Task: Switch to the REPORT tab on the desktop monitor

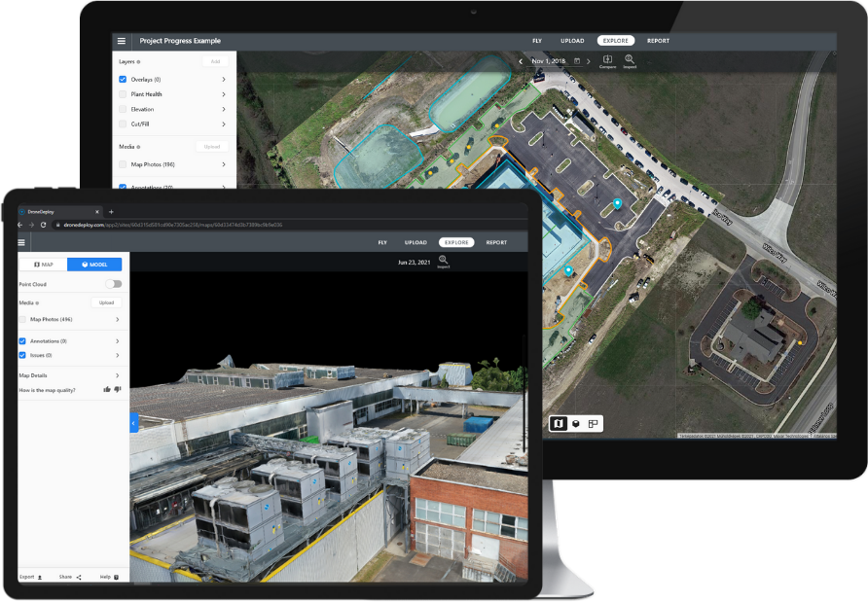Action: pyautogui.click(x=658, y=41)
